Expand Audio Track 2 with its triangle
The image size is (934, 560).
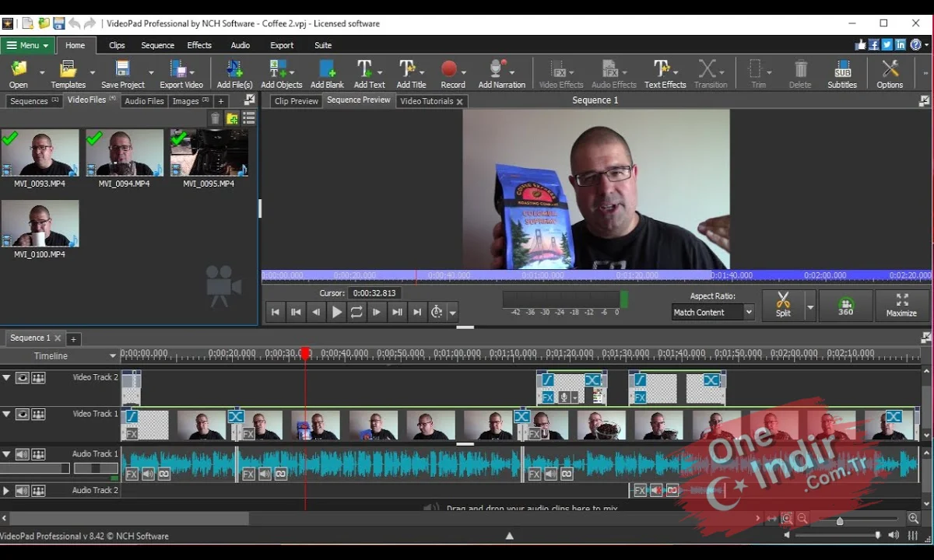tap(6, 491)
